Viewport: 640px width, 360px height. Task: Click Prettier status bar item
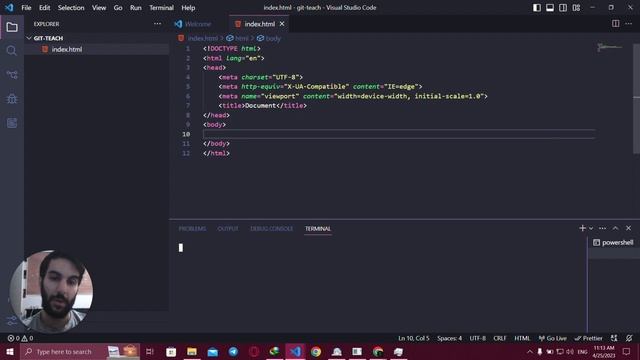coord(589,338)
